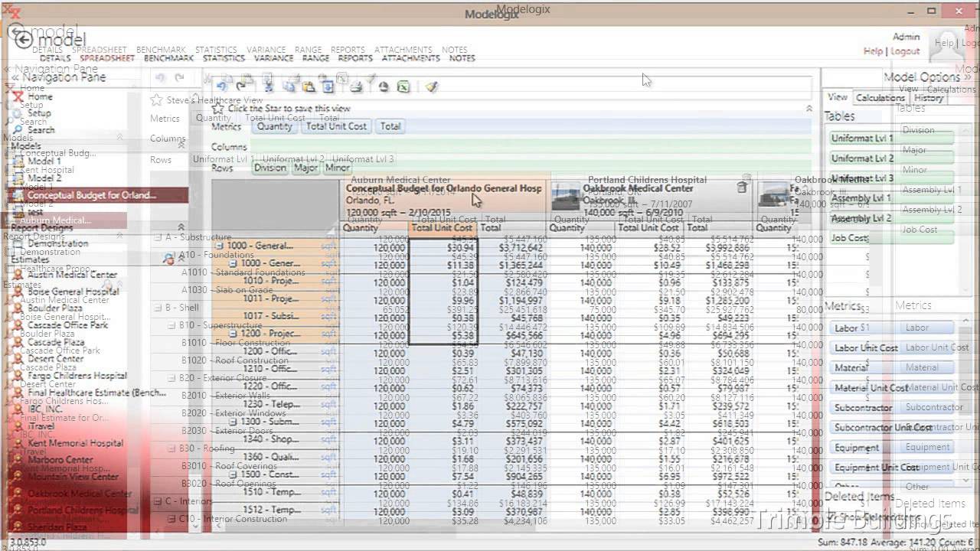Click the Quantity metric chip
The image size is (980, 551).
pyautogui.click(x=274, y=127)
